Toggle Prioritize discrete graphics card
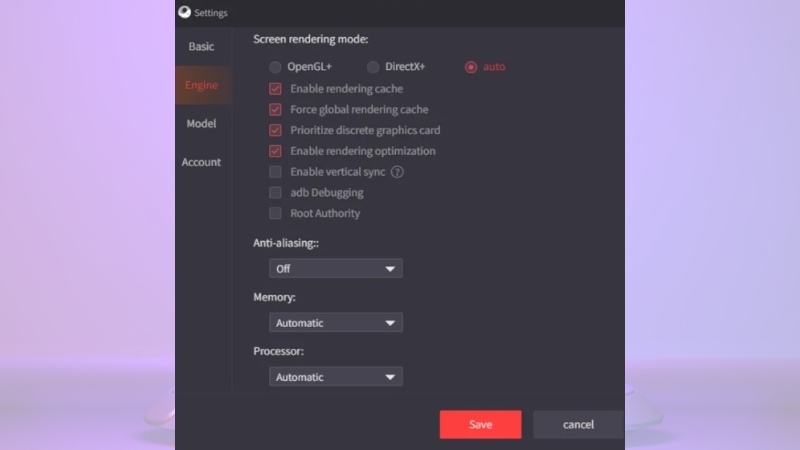Viewport: 800px width, 450px height. pos(275,131)
